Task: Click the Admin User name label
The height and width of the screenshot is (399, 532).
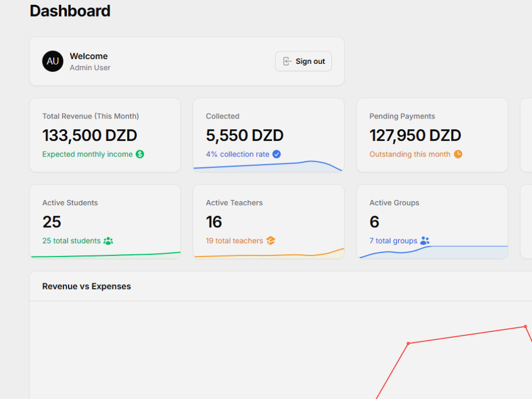Action: (x=90, y=68)
